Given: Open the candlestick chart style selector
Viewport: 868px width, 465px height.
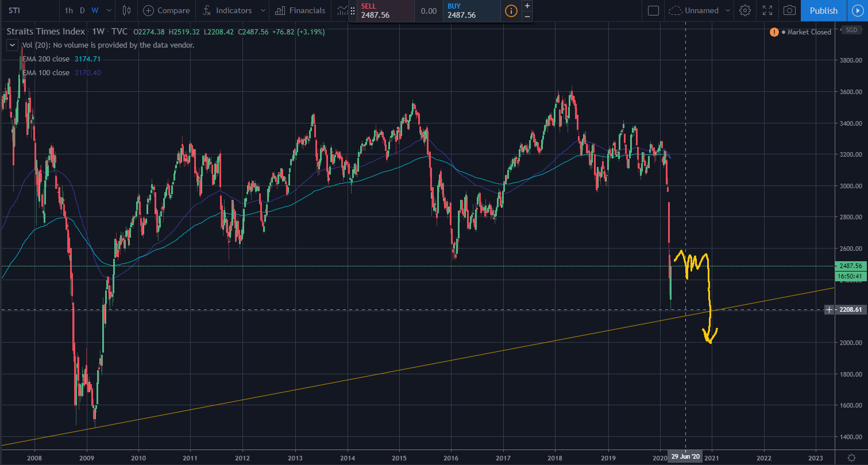Looking at the screenshot, I should coord(127,10).
